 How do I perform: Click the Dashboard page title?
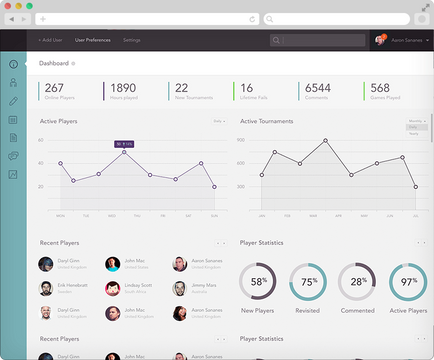[x=54, y=63]
